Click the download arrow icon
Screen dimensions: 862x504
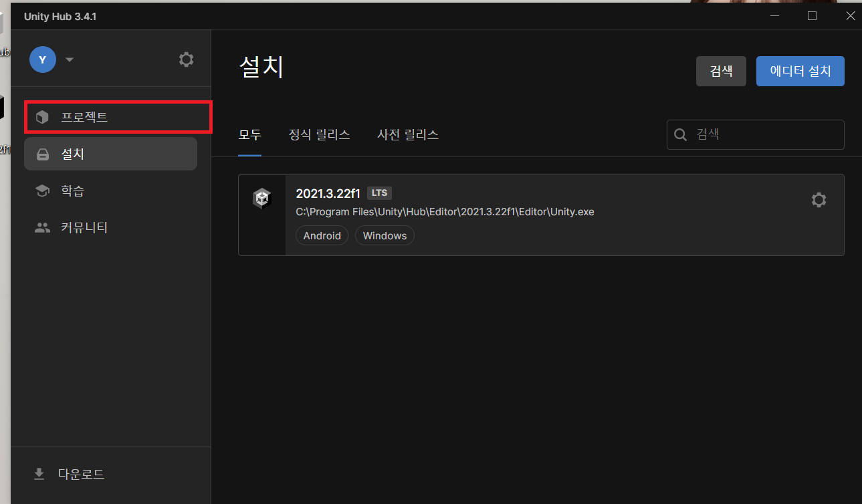pyautogui.click(x=39, y=474)
